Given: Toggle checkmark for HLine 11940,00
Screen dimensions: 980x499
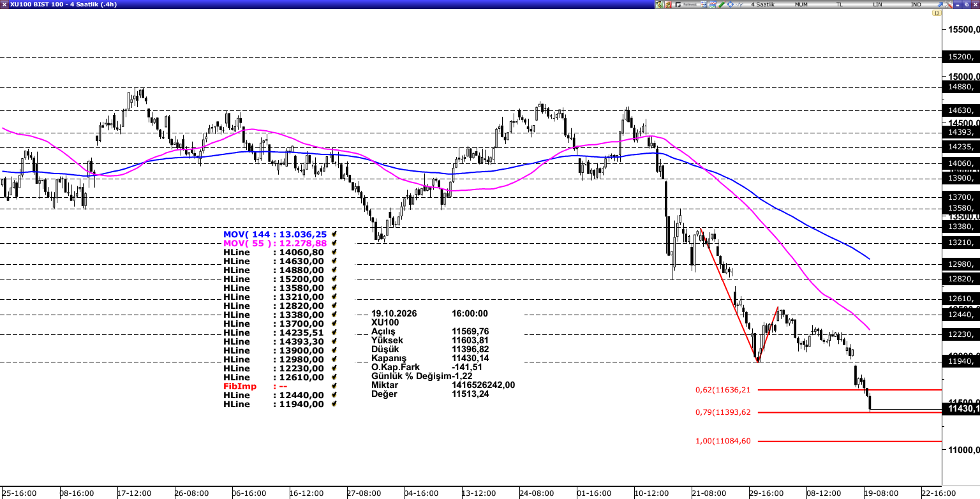Looking at the screenshot, I should tap(334, 405).
